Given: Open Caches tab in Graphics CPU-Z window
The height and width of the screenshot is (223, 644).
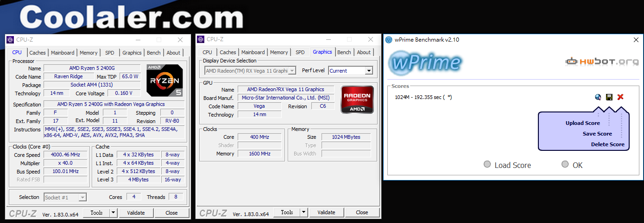Looking at the screenshot, I should [228, 52].
